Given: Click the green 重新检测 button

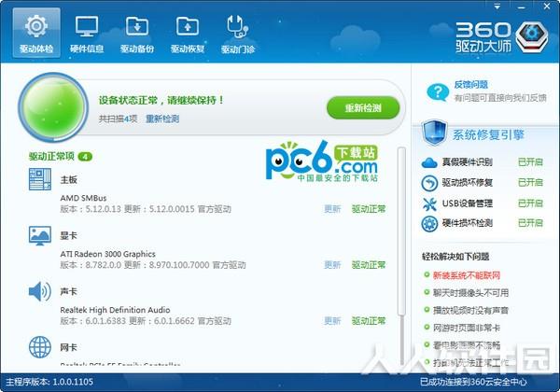Looking at the screenshot, I should pos(363,108).
